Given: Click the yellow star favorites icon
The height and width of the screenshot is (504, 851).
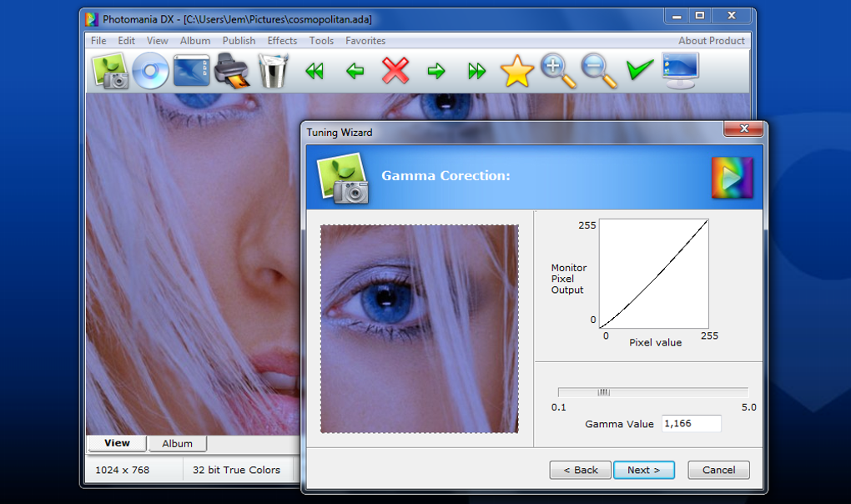Looking at the screenshot, I should (516, 71).
